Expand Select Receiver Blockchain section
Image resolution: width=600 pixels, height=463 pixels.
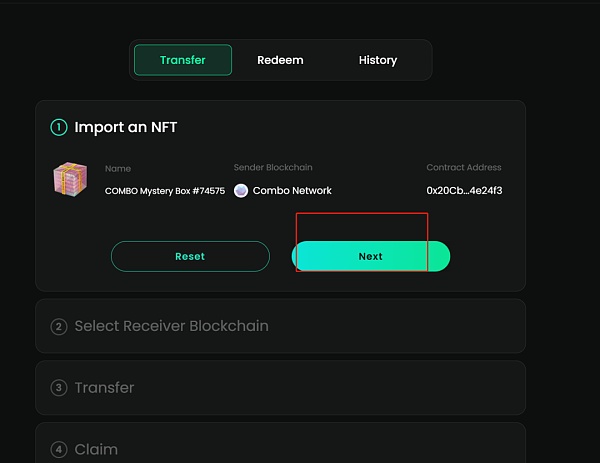pos(171,326)
